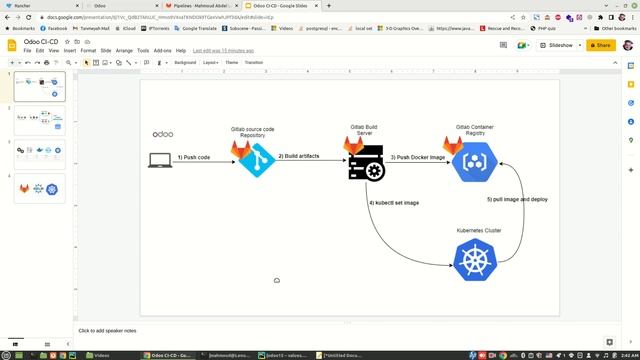Switch to grid view
Viewport: 640px width, 360px height.
(x=47, y=344)
